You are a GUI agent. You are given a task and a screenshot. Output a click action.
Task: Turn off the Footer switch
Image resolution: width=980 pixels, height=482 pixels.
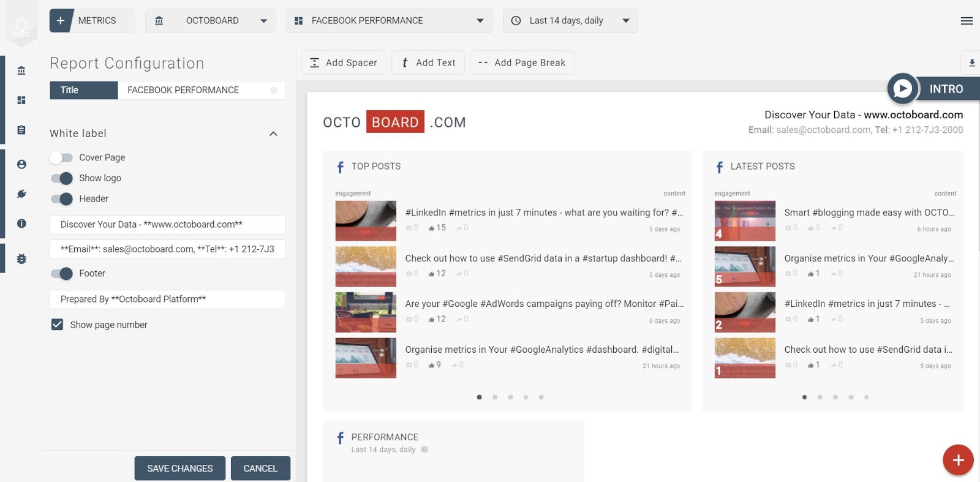[61, 274]
